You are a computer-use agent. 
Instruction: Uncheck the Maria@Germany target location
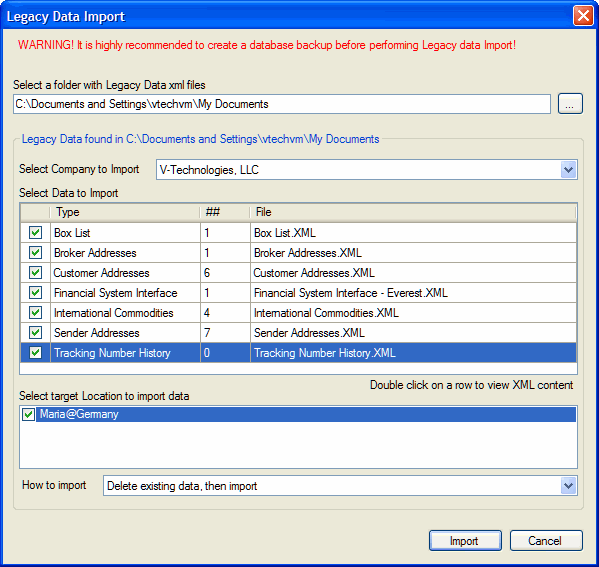tap(28, 414)
